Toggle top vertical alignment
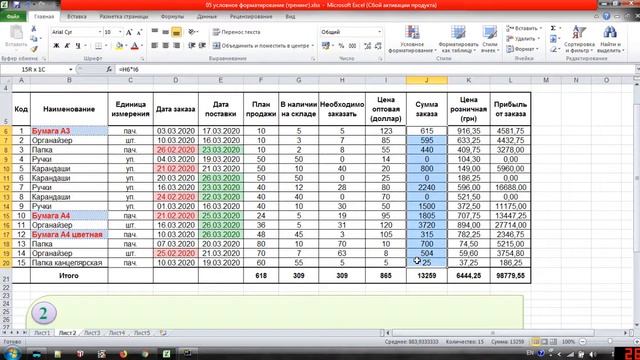Viewport: 640px width, 360px height. (x=155, y=32)
